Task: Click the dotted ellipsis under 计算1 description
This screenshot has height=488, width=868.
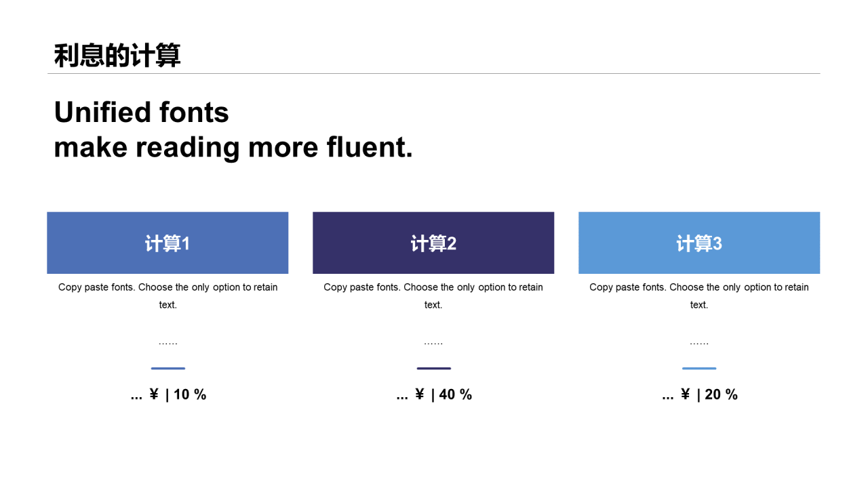Action: pyautogui.click(x=167, y=343)
